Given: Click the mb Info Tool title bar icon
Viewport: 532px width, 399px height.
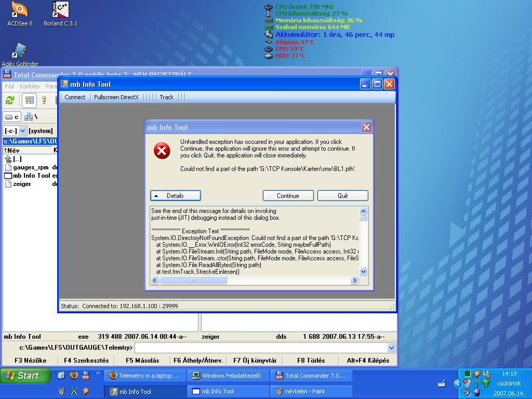Looking at the screenshot, I should tap(64, 84).
